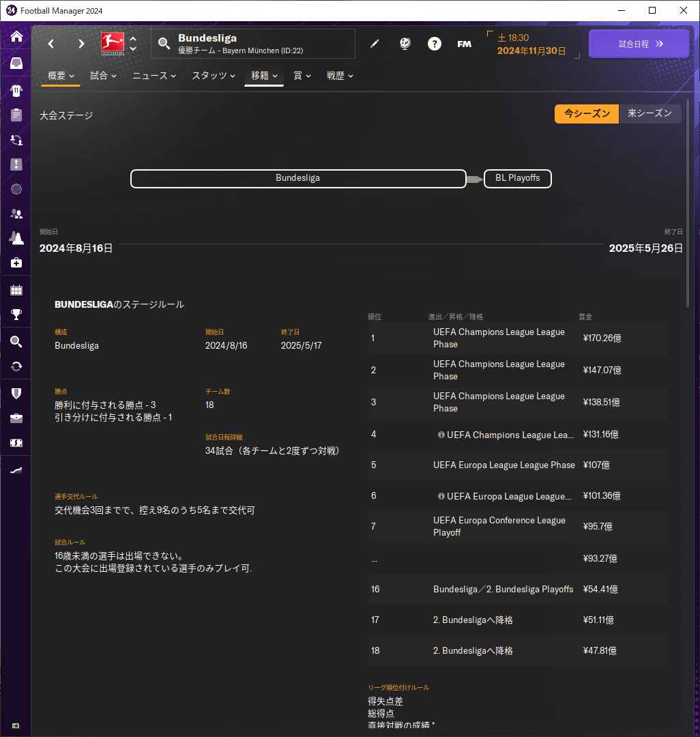Step down to the next competition
Screen dimensions: 700x737
click(x=133, y=48)
